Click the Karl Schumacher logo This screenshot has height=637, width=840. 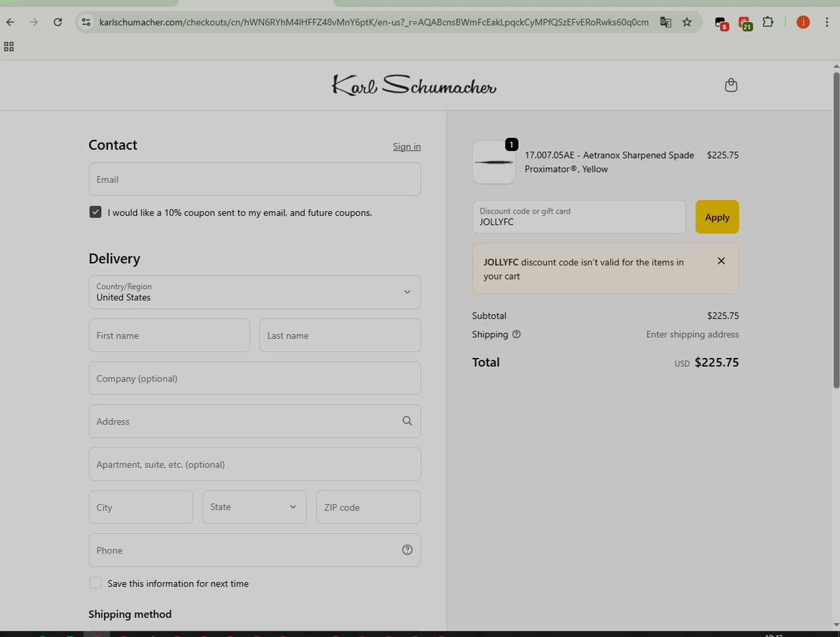pos(414,86)
